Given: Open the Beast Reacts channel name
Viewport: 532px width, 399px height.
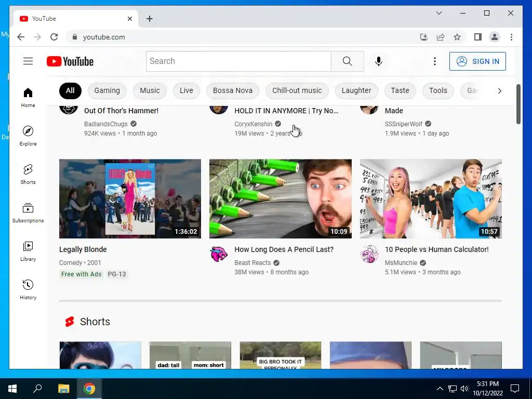Looking at the screenshot, I should click(x=252, y=262).
